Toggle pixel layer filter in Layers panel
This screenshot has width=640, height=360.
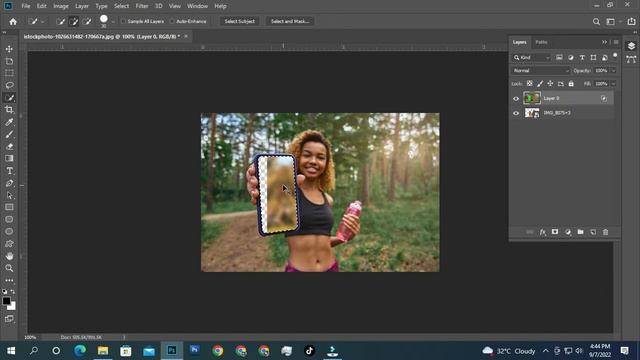pyautogui.click(x=559, y=58)
